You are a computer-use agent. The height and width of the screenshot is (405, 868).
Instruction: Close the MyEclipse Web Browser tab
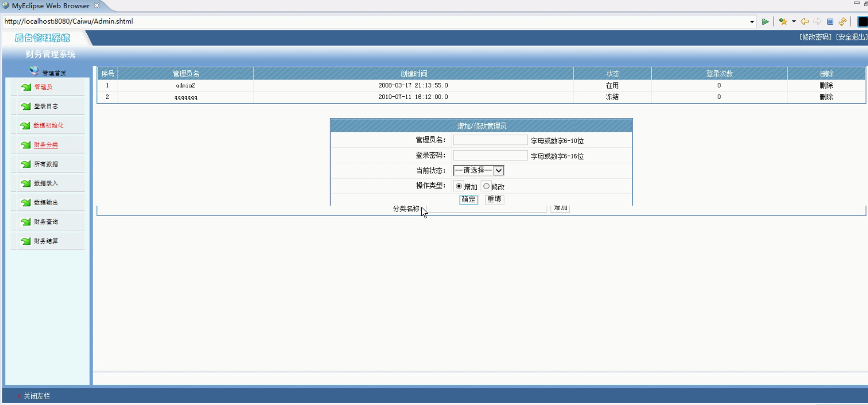[x=96, y=6]
